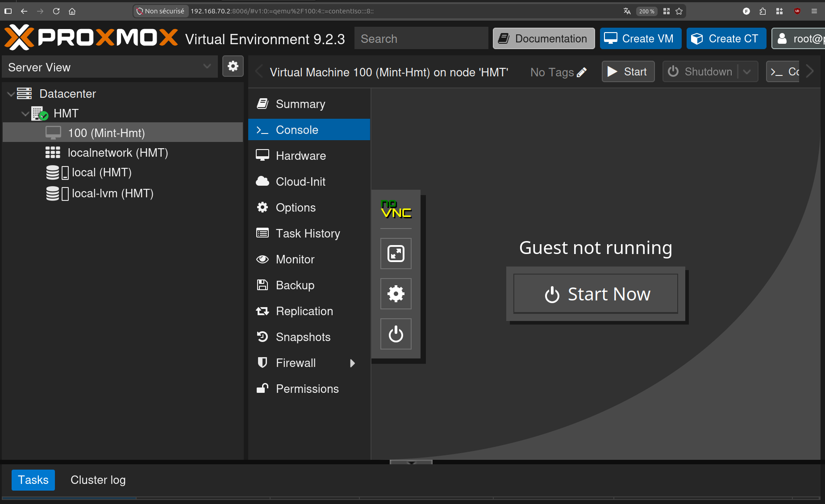The width and height of the screenshot is (825, 504).
Task: Click the localnetwork grid icon
Action: tap(53, 153)
